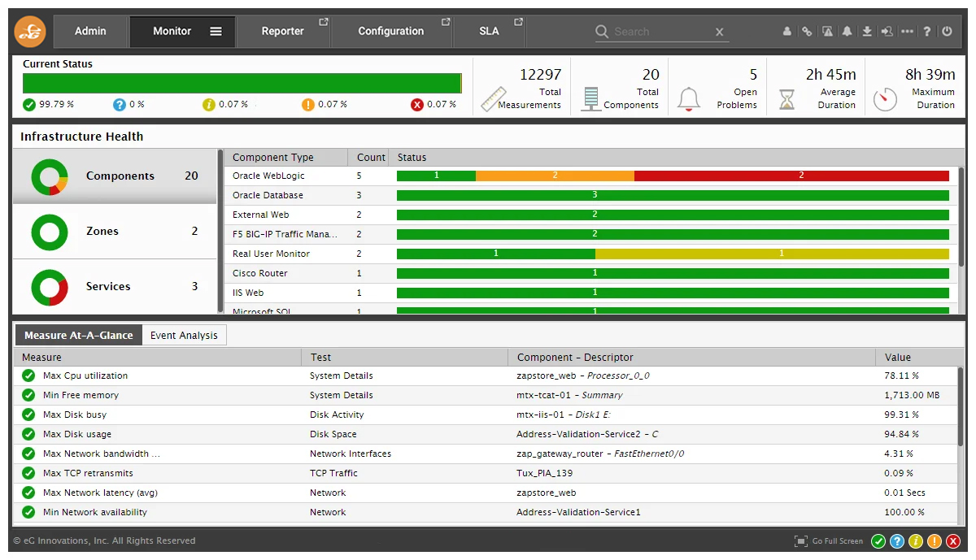Select the Measure At-A-Glance tab
976x560 pixels.
[x=78, y=335]
